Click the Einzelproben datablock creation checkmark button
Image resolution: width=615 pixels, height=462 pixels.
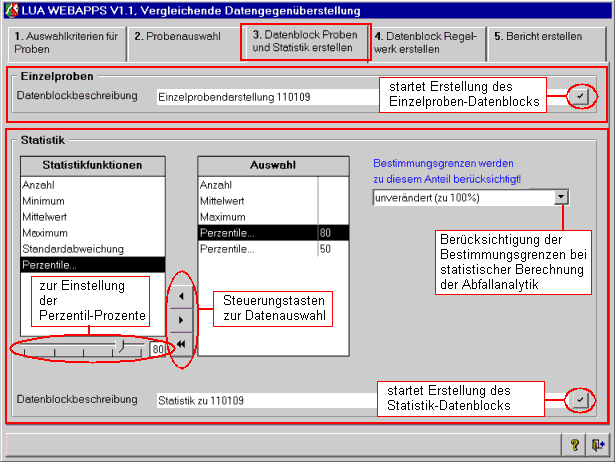click(580, 97)
